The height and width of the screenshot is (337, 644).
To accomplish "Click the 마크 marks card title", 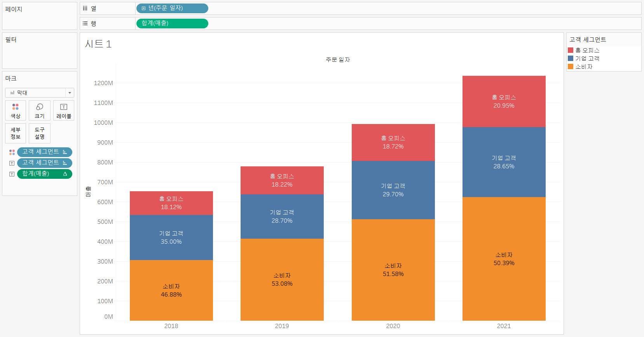I will [x=11, y=79].
